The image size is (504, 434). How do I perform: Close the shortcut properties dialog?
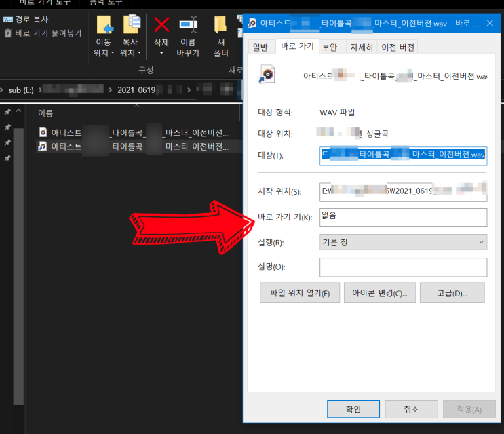coord(490,23)
